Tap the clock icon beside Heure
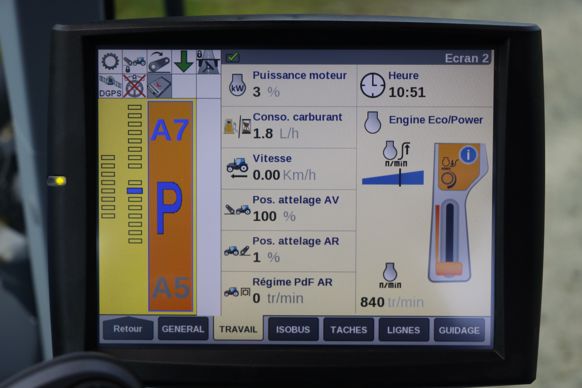The image size is (582, 388). tap(372, 85)
